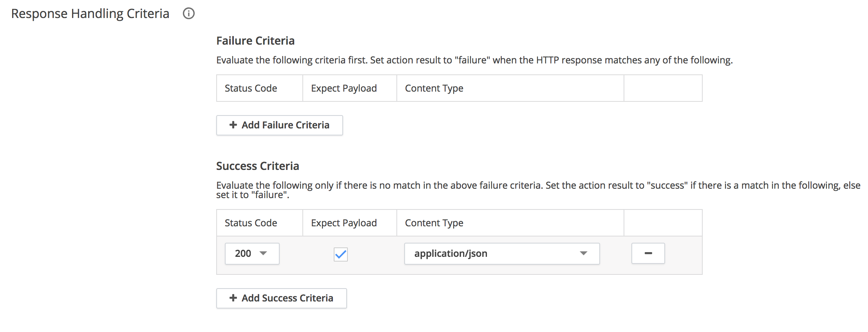Click the plus icon on Add Failure Criteria
This screenshot has height=332, width=868.
(233, 125)
